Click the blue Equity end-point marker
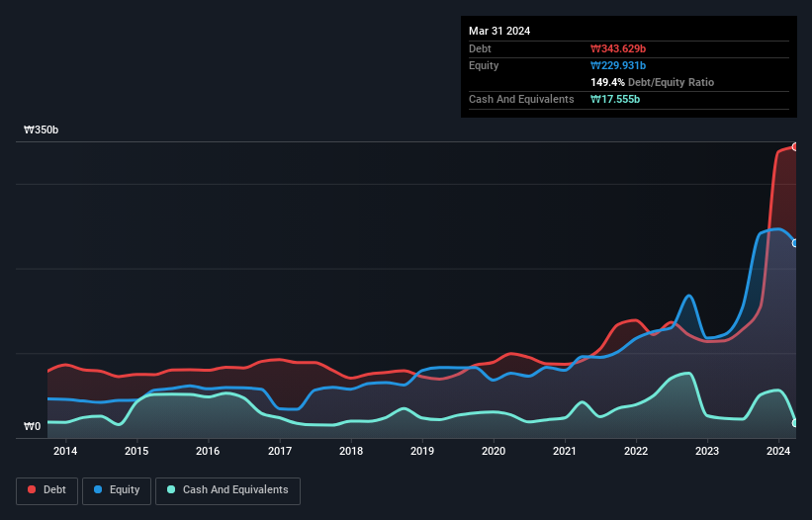Image resolution: width=812 pixels, height=520 pixels. pyautogui.click(x=795, y=243)
